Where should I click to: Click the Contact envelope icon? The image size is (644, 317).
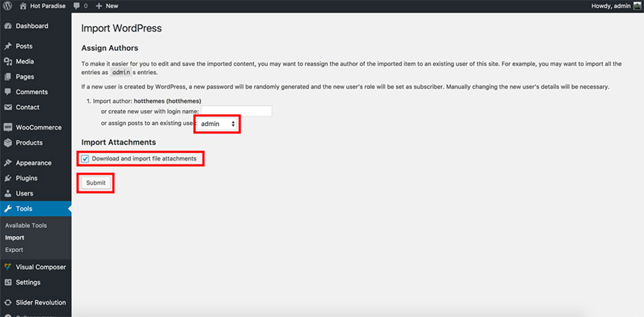(x=8, y=107)
